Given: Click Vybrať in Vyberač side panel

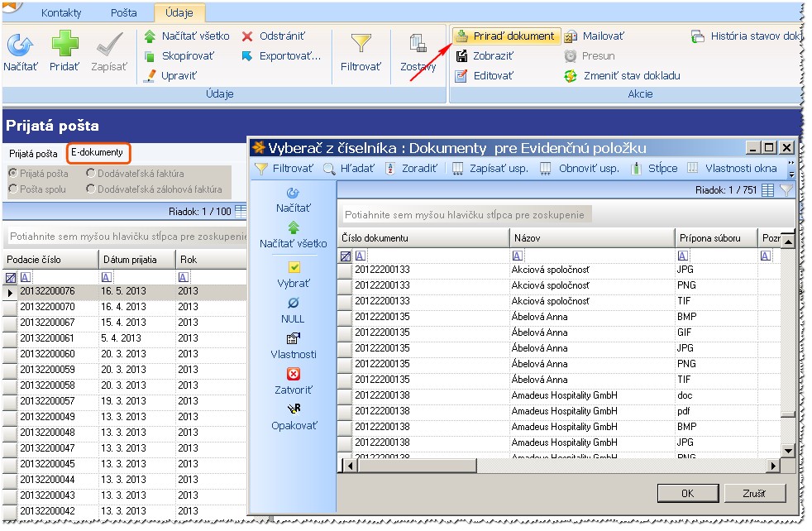Looking at the screenshot, I should pyautogui.click(x=293, y=275).
